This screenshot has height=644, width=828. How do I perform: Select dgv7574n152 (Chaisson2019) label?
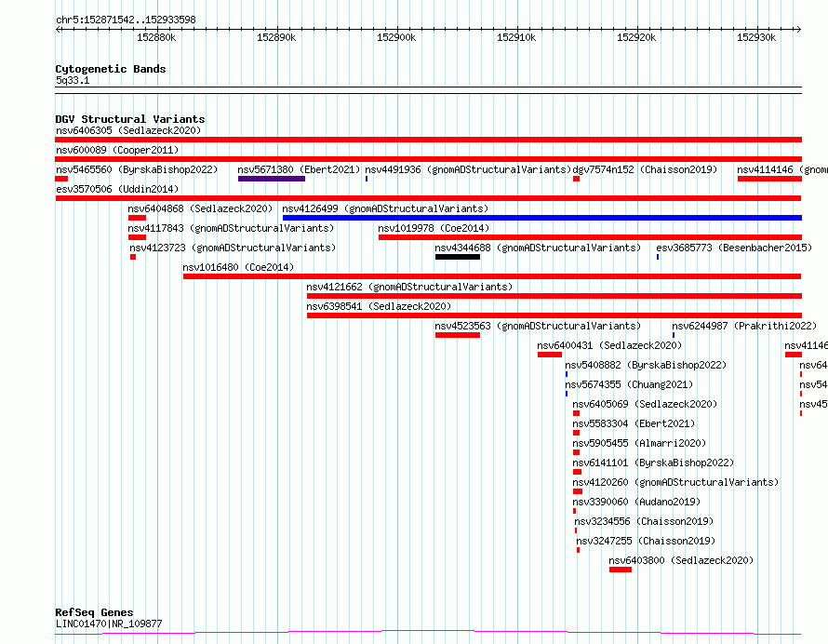tap(646, 169)
